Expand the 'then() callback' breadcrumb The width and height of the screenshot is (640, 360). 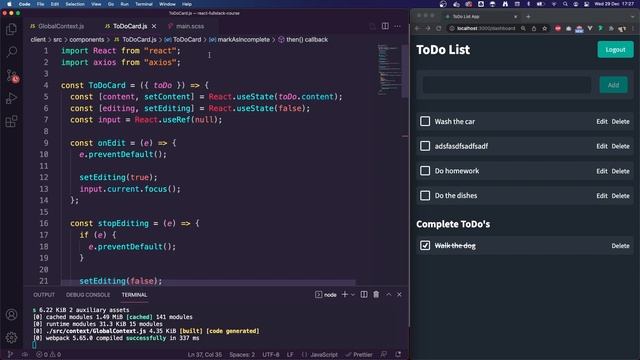[307, 40]
